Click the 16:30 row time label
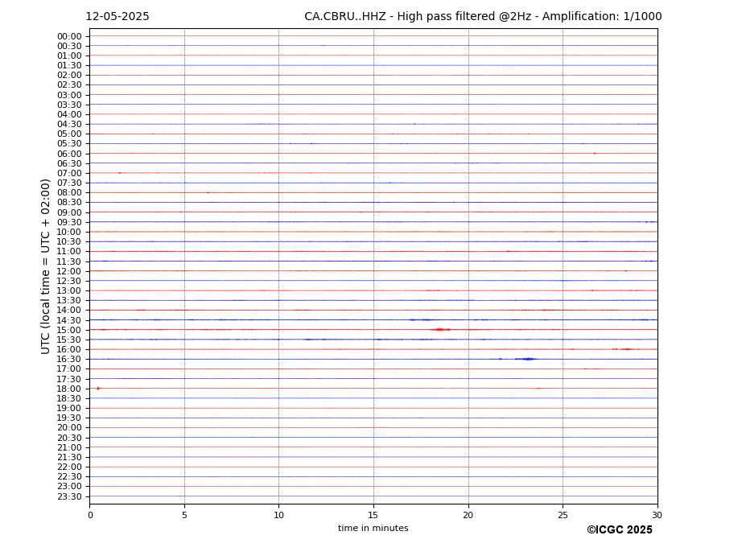The image size is (746, 560). (69, 360)
